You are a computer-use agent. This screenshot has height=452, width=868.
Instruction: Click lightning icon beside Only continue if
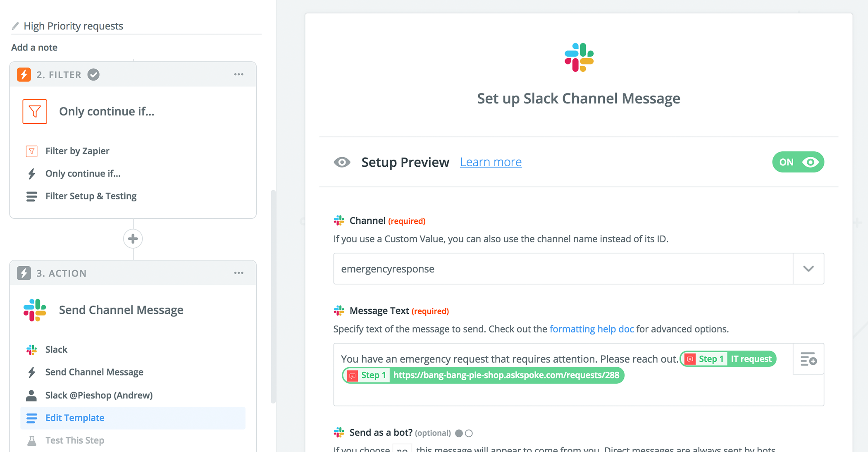pos(32,174)
